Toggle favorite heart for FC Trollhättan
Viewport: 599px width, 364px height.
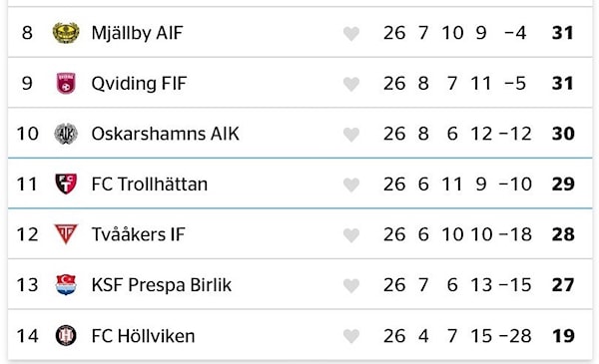pos(351,184)
